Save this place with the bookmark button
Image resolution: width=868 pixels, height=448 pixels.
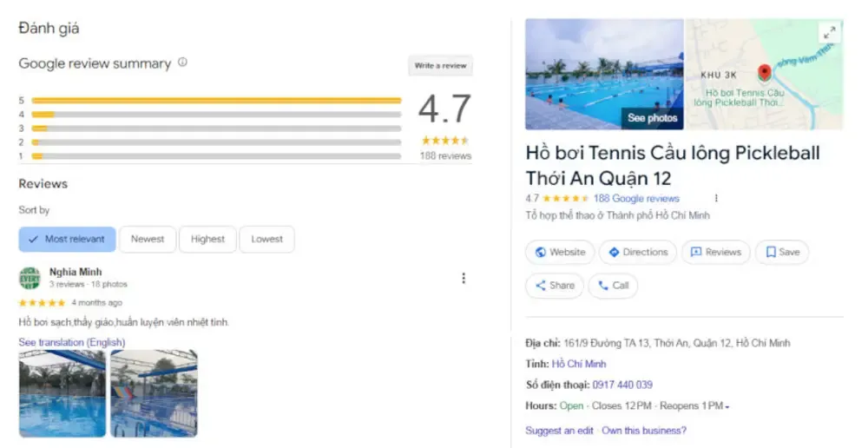(x=781, y=252)
